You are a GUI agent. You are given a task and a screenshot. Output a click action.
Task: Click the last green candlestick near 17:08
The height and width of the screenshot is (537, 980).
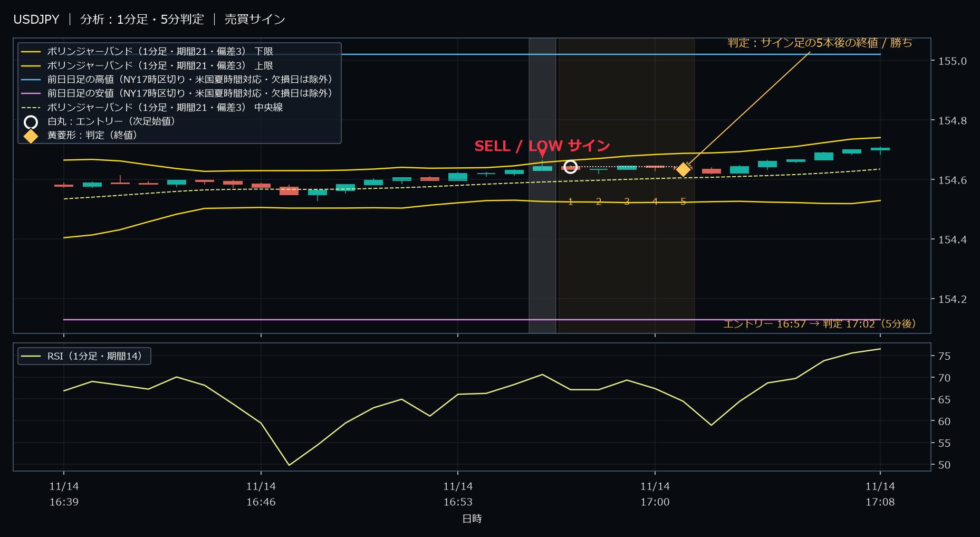pyautogui.click(x=880, y=149)
